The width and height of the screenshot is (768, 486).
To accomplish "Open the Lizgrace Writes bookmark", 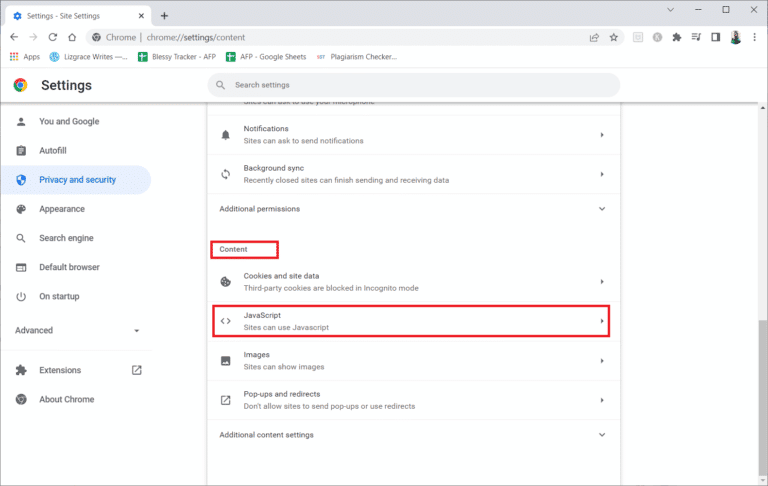I will point(88,57).
